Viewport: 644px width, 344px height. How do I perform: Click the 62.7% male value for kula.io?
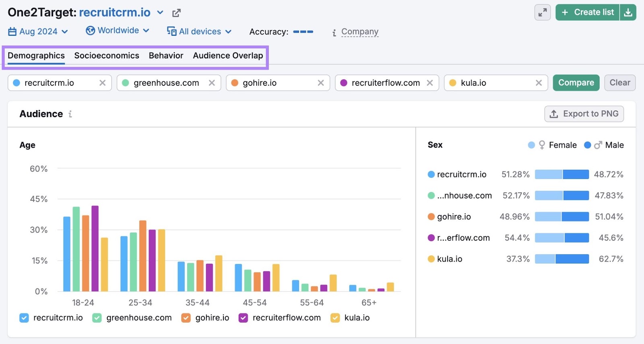point(611,259)
